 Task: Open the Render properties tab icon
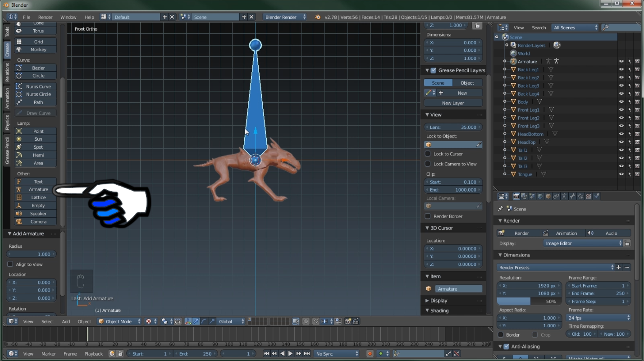point(516,196)
